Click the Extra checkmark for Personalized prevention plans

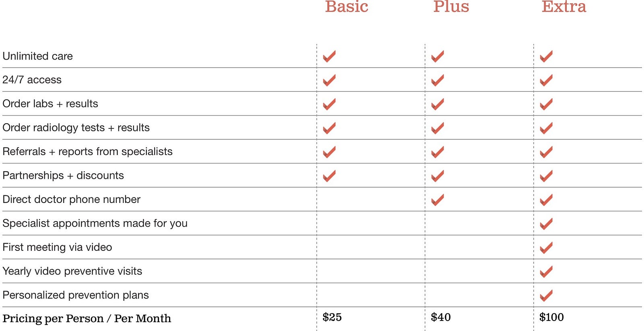pyautogui.click(x=546, y=296)
